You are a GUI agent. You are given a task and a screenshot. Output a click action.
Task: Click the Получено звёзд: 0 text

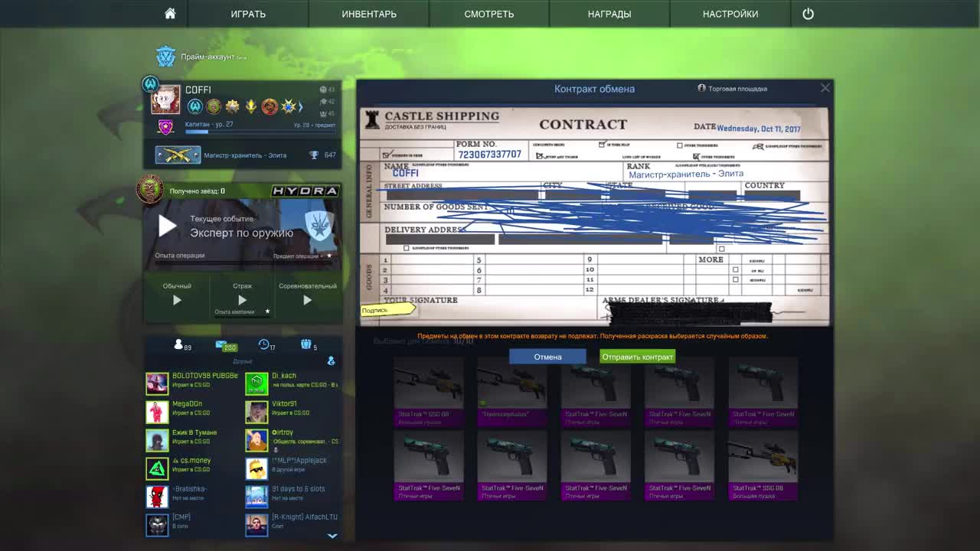click(197, 191)
